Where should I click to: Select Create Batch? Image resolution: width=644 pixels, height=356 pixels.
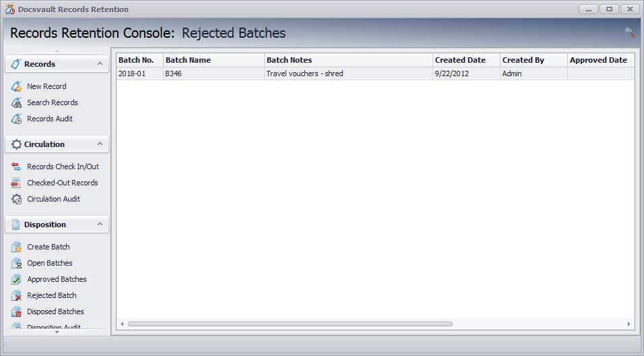pos(49,247)
